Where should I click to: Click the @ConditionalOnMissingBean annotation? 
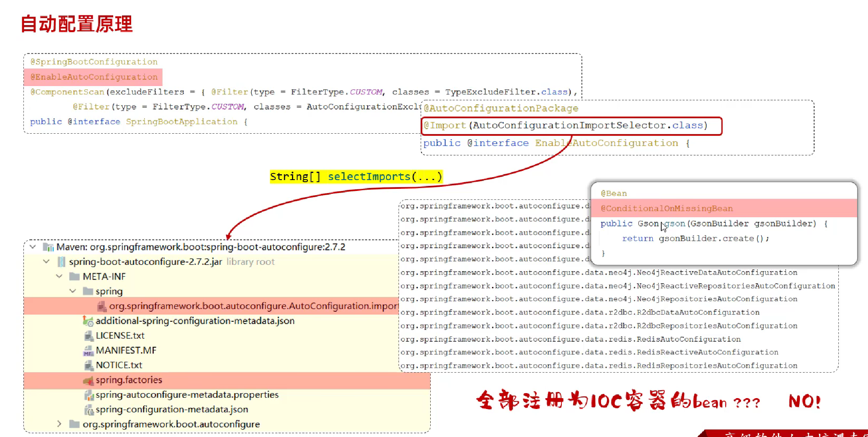click(667, 208)
